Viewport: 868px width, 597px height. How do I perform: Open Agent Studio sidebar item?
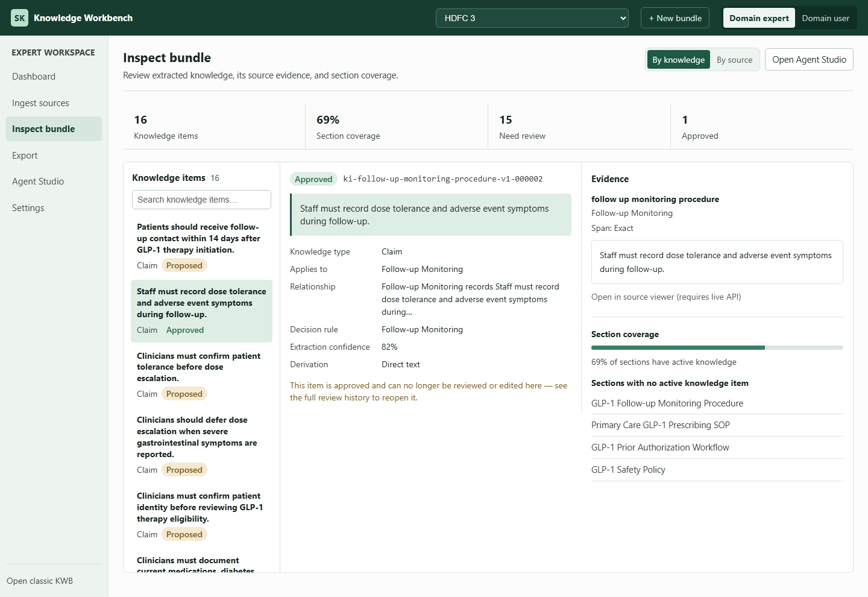coord(54,182)
